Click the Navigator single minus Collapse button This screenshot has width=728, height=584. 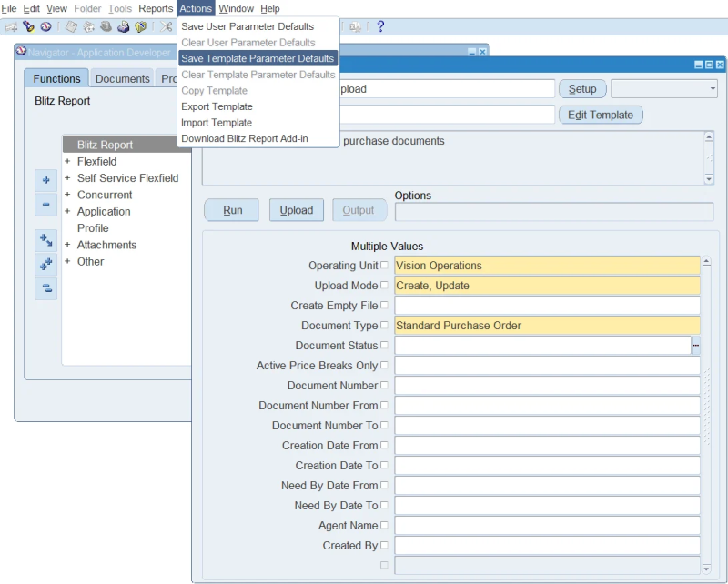45,205
